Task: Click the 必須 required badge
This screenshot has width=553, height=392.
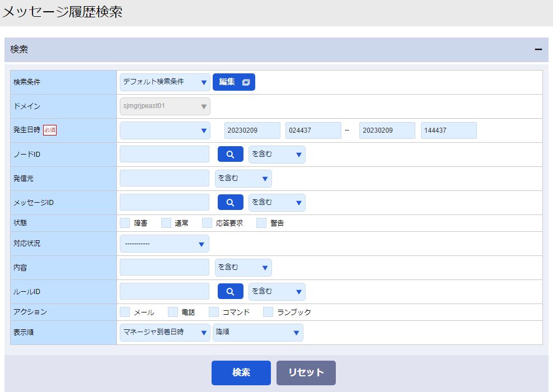Action: pyautogui.click(x=50, y=130)
